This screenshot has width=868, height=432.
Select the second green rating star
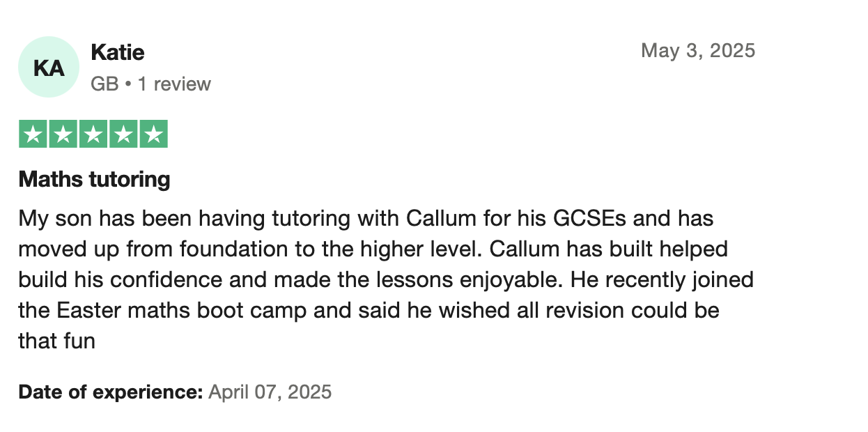click(x=63, y=134)
